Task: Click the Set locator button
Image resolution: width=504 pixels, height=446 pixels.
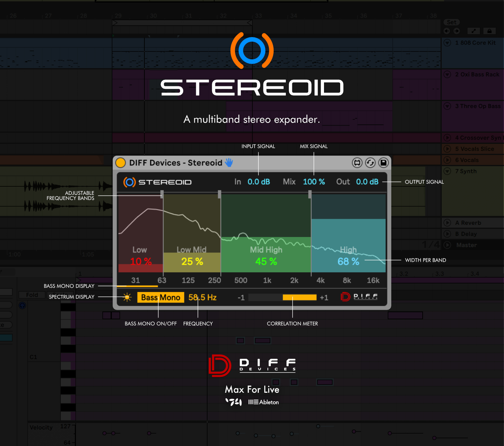Action: 451,22
